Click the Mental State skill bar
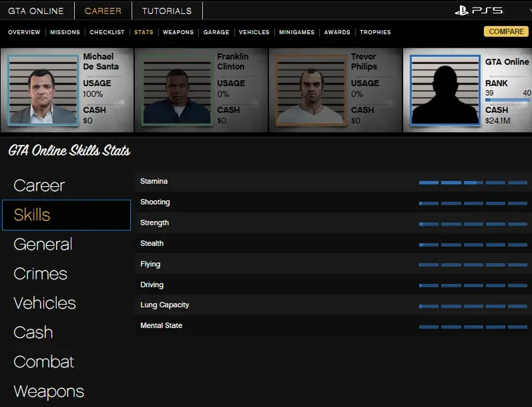532x407 pixels. coord(473,326)
